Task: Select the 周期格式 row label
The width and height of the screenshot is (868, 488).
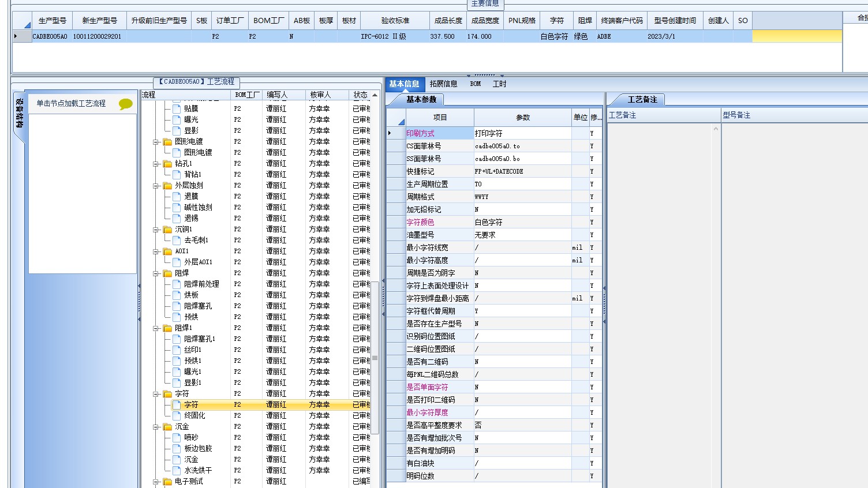Action: [x=439, y=197]
